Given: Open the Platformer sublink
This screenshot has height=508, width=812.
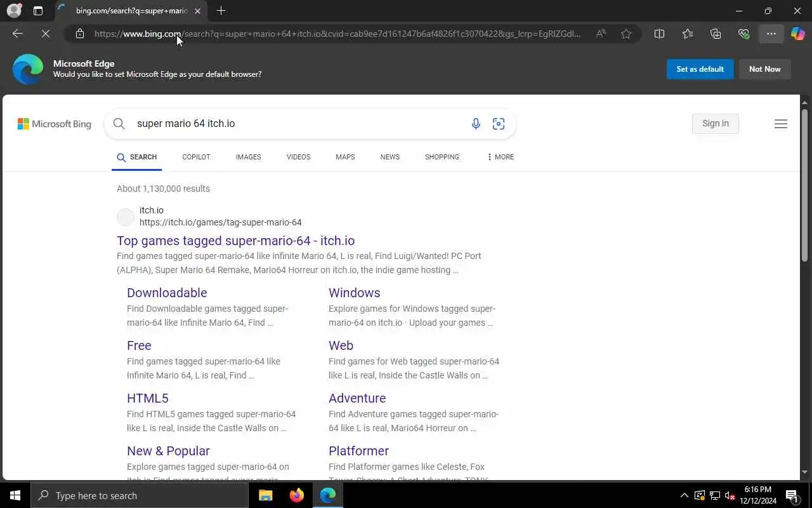Looking at the screenshot, I should coord(358,451).
